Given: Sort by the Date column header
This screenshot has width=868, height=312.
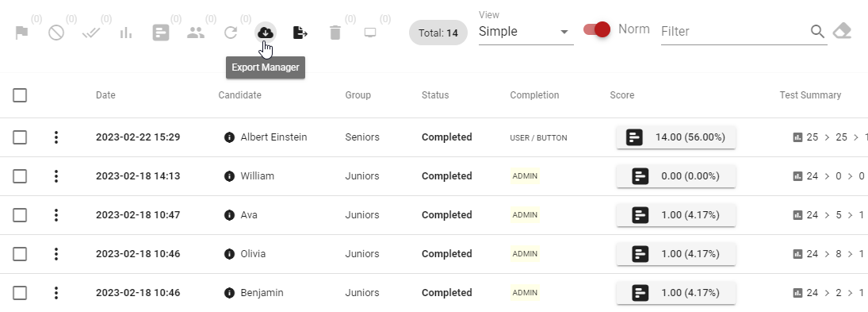Looking at the screenshot, I should point(105,95).
